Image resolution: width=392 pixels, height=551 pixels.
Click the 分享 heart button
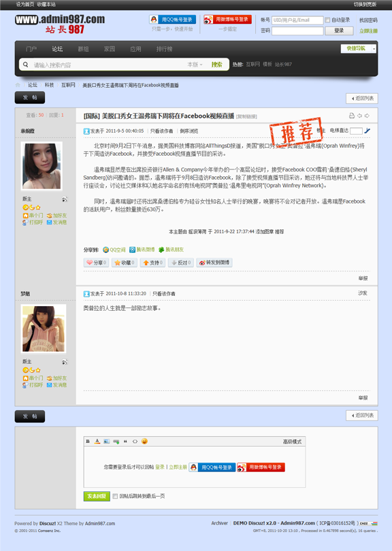96,263
